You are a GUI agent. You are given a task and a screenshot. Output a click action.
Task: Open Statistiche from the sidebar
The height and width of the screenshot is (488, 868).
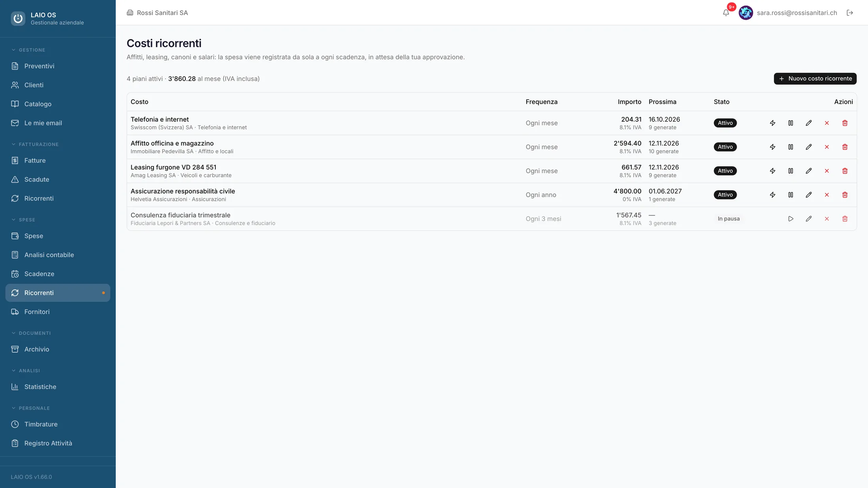coord(58,387)
